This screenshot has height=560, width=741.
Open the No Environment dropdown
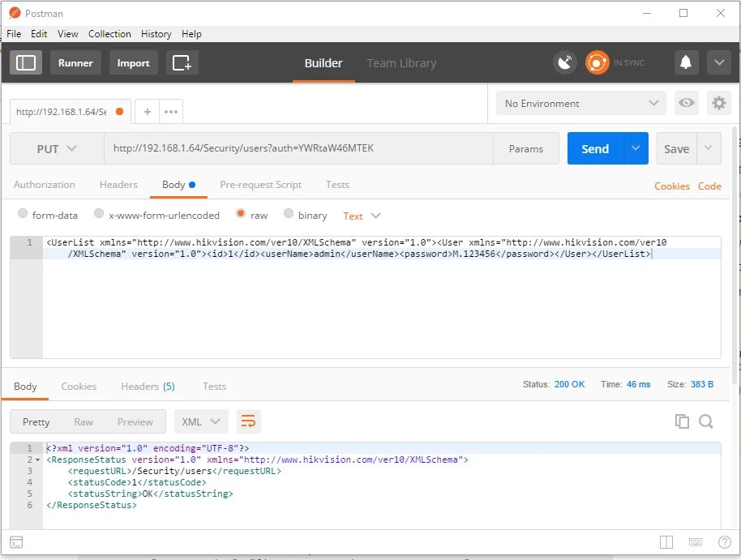click(580, 103)
